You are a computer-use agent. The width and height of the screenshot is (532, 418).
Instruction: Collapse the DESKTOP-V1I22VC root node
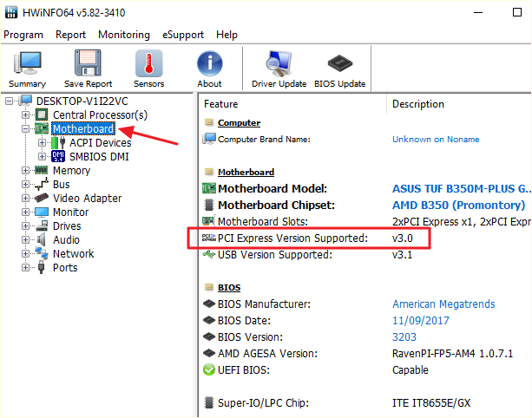(10, 101)
